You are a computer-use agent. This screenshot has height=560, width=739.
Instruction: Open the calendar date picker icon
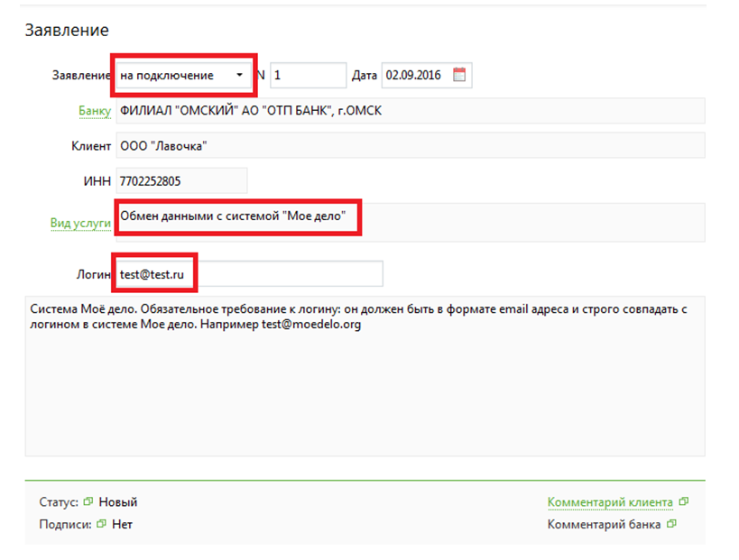click(459, 75)
